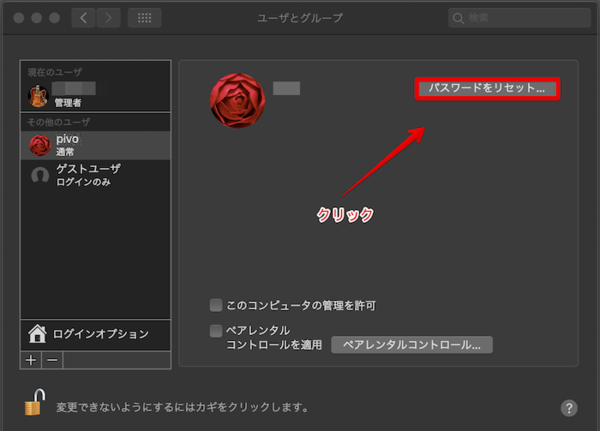Enable このコンピュータの管理を許可 checkbox
This screenshot has height=431, width=600.
pyautogui.click(x=216, y=305)
